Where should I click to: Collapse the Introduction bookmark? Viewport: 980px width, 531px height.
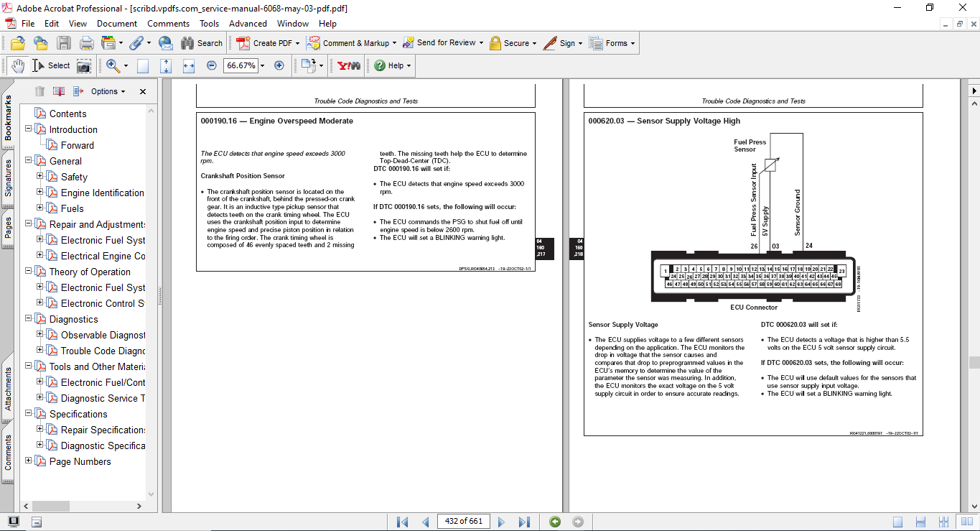click(29, 129)
